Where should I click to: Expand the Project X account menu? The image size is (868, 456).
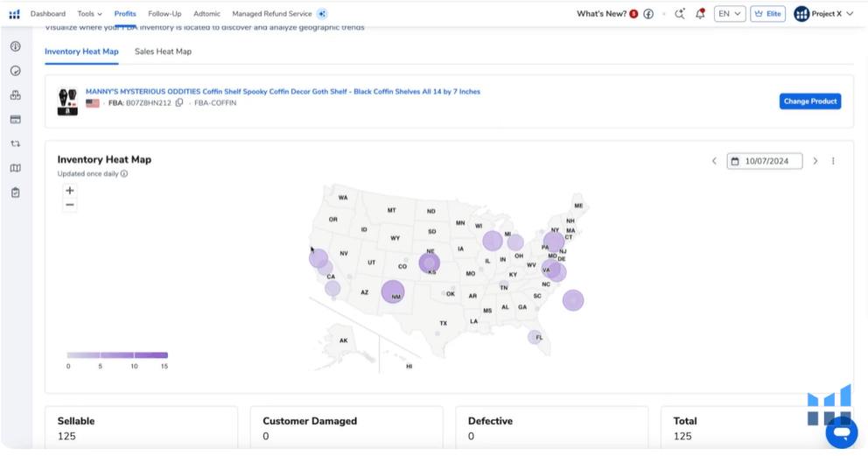(823, 14)
